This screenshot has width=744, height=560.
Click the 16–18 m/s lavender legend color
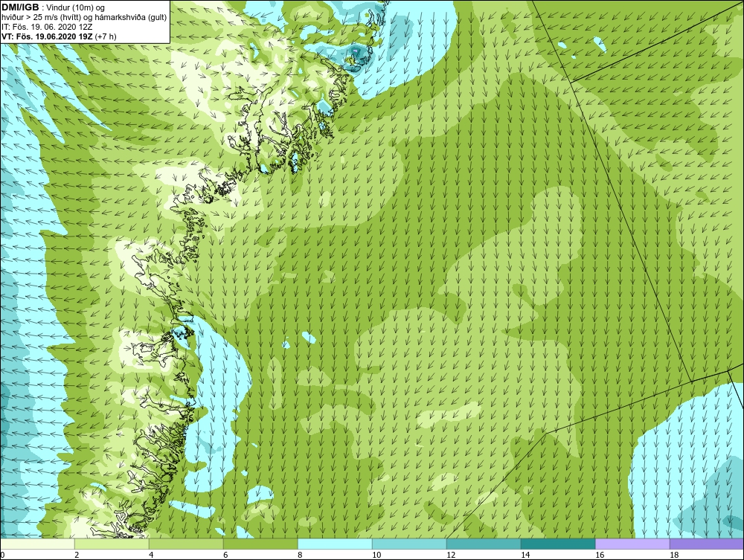[x=632, y=544]
